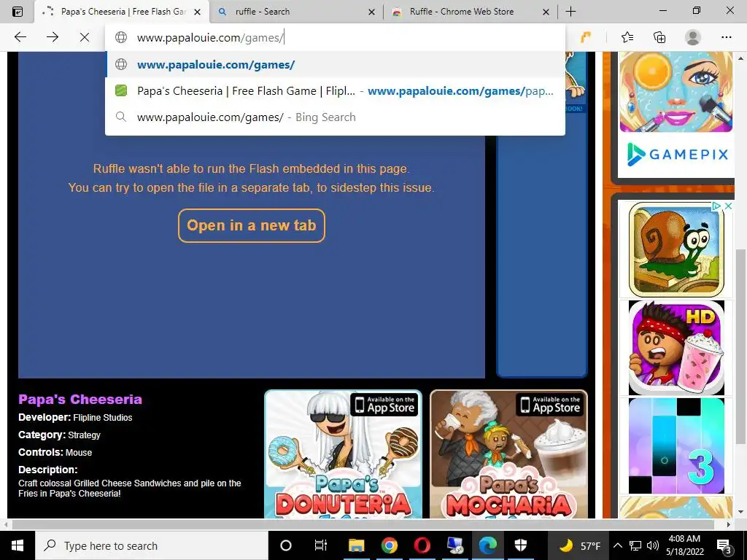Open the network tray icon
The image size is (747, 560).
coord(635,545)
